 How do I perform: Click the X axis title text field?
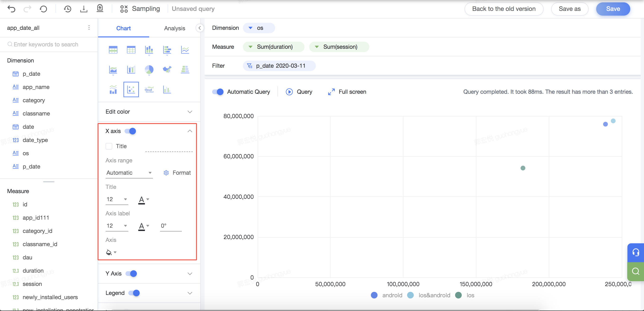click(169, 147)
